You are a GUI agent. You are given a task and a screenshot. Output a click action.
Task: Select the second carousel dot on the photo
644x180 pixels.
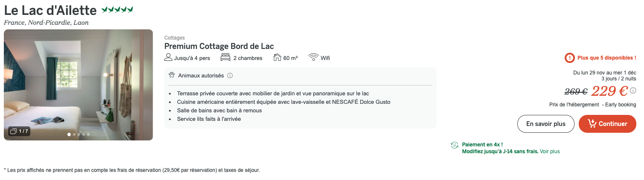click(74, 134)
